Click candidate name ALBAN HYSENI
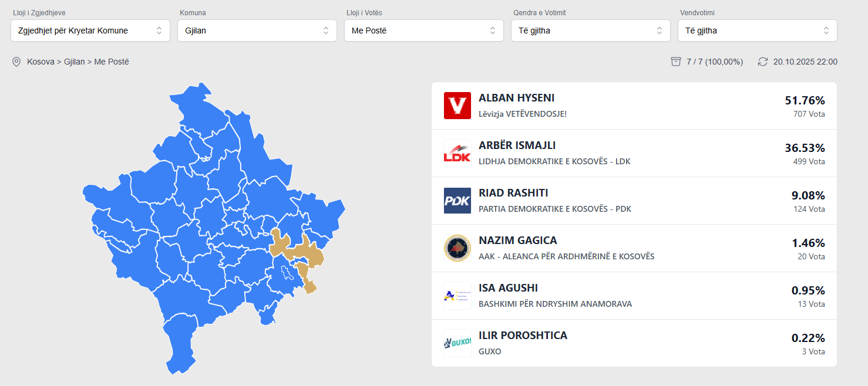 [x=516, y=98]
